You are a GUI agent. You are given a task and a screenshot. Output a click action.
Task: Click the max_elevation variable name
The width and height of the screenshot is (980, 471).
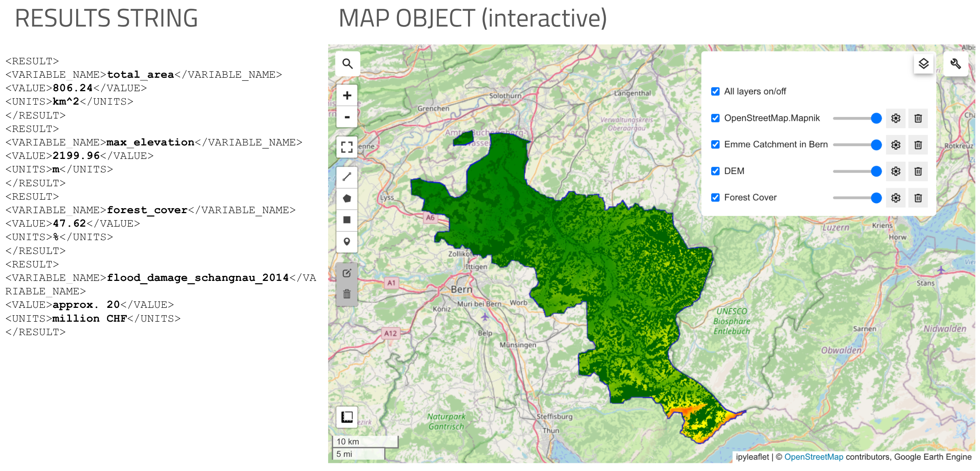point(150,142)
